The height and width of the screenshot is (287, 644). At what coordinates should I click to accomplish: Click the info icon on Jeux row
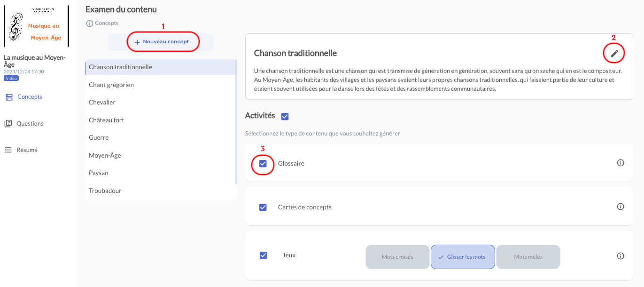pos(620,256)
